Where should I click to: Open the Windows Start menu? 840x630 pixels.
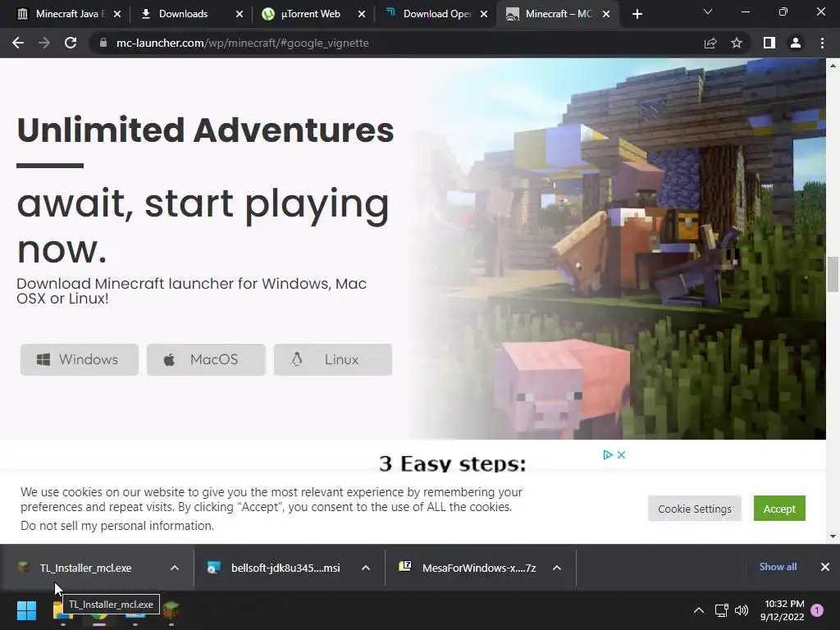(x=26, y=609)
